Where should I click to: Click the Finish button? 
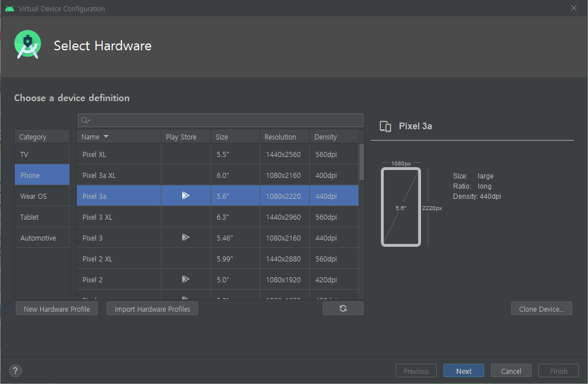[559, 371]
